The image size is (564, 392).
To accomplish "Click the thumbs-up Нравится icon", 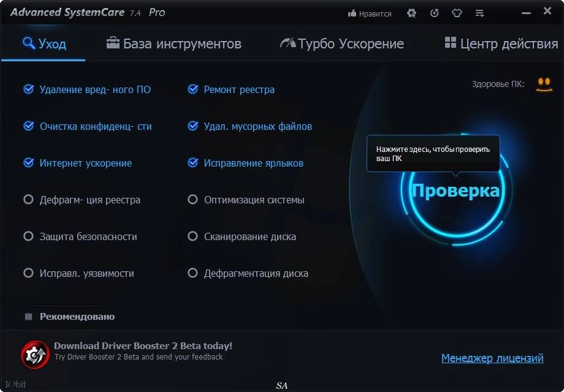I will tap(352, 13).
